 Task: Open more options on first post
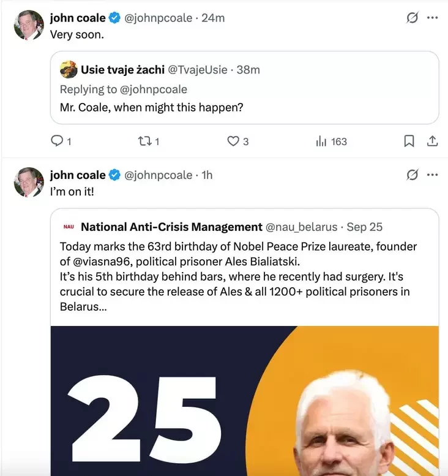[x=432, y=18]
